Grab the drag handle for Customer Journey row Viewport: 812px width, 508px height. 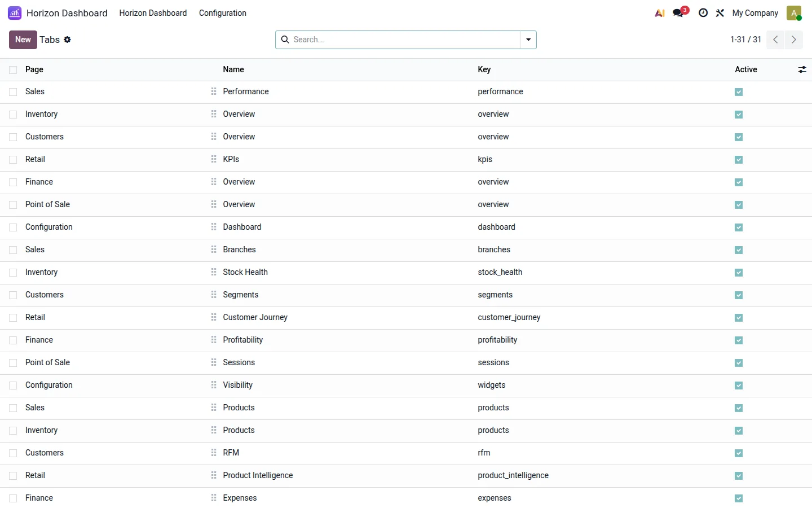(x=214, y=317)
